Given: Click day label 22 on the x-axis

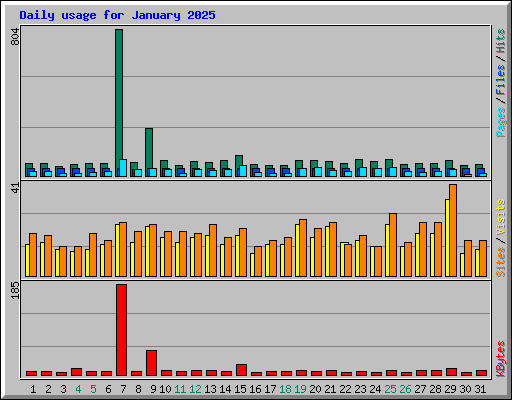Looking at the screenshot, I should pos(345,389).
